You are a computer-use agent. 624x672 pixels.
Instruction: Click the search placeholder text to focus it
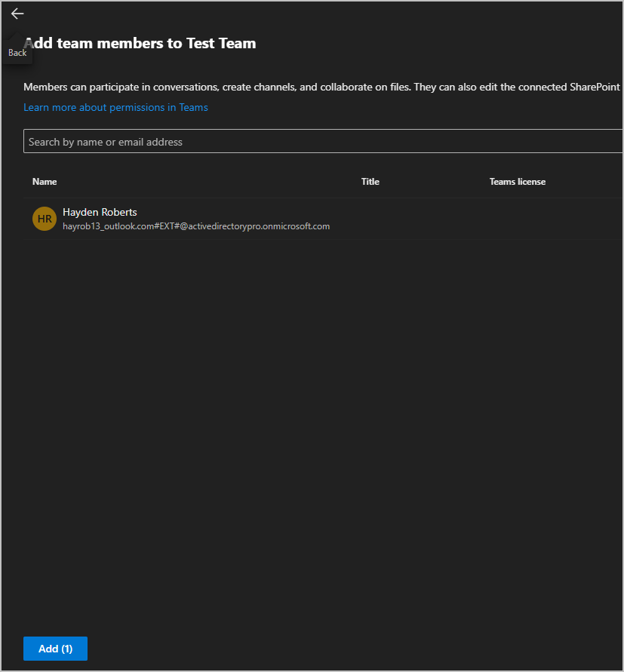(x=103, y=141)
